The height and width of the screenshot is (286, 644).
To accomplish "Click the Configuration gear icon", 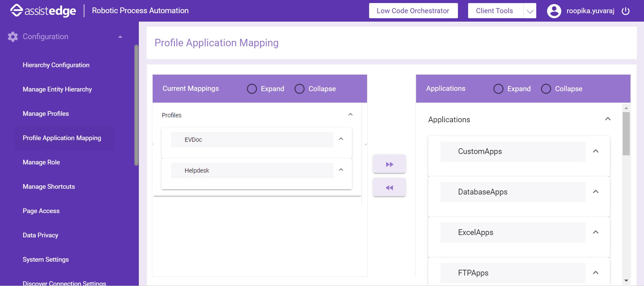I will coord(13,36).
